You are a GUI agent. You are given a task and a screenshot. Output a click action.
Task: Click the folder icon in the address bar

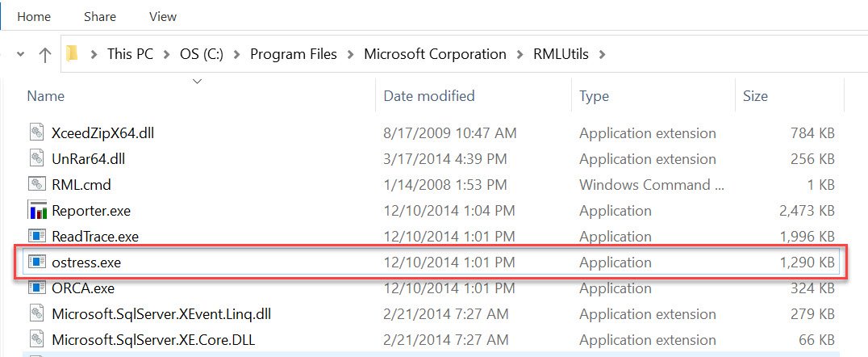pyautogui.click(x=72, y=54)
